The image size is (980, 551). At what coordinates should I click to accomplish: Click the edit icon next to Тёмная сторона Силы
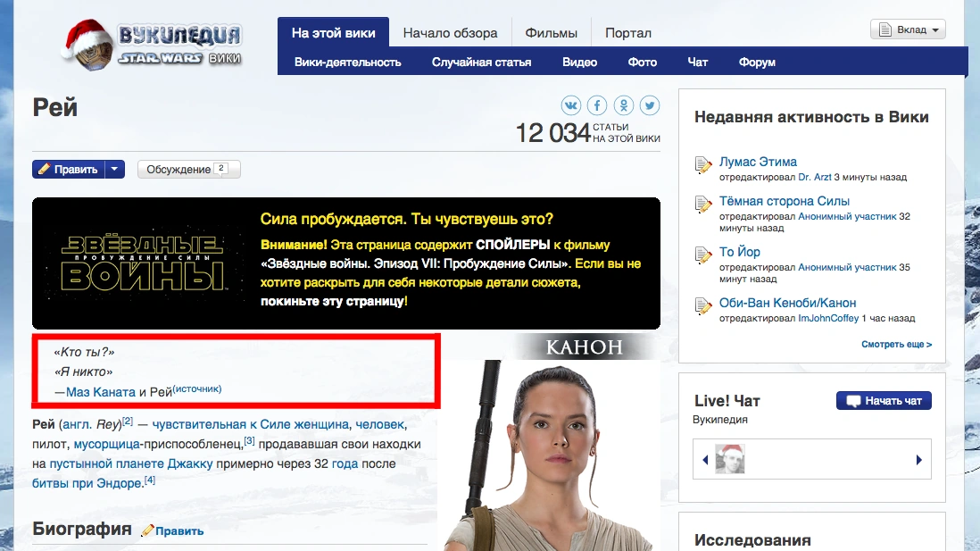tap(703, 204)
